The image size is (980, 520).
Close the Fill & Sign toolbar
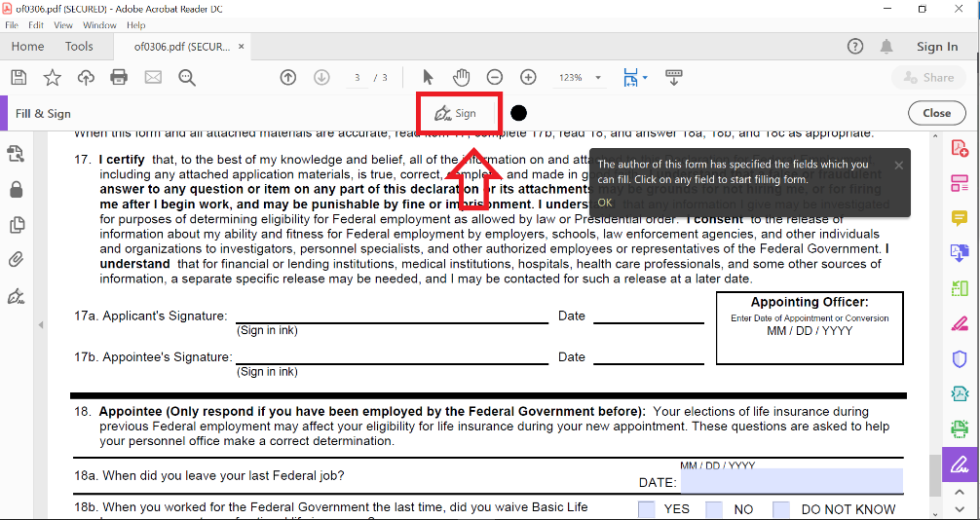(x=936, y=113)
